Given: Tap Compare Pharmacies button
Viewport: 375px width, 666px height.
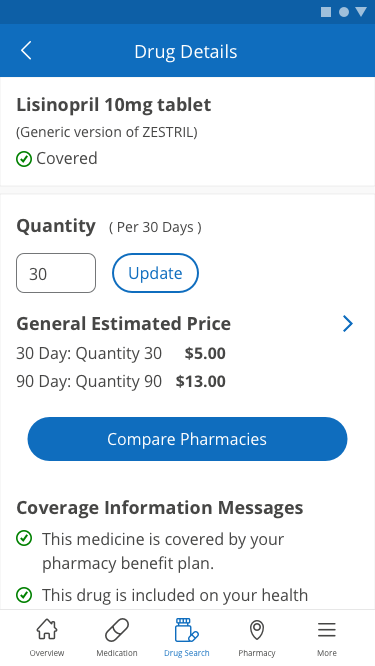Looking at the screenshot, I should [187, 439].
